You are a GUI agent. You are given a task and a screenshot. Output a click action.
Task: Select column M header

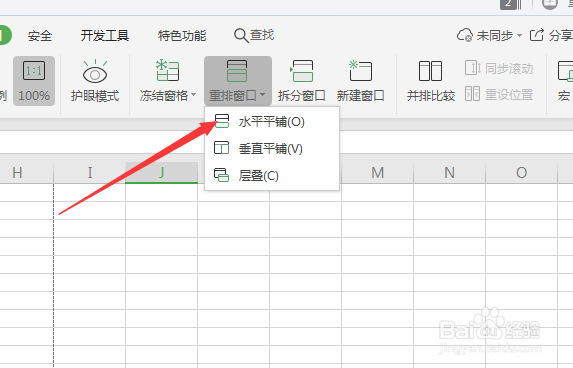tap(377, 172)
